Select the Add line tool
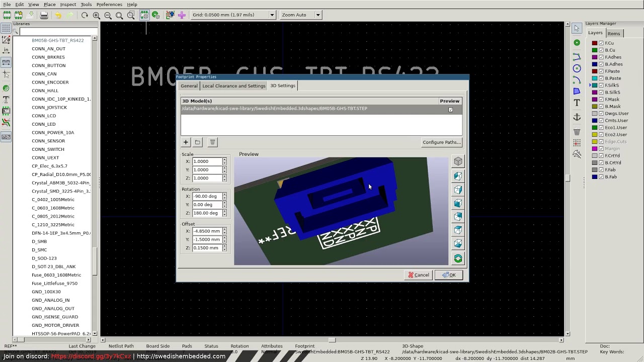This screenshot has width=644, height=362. [x=577, y=56]
